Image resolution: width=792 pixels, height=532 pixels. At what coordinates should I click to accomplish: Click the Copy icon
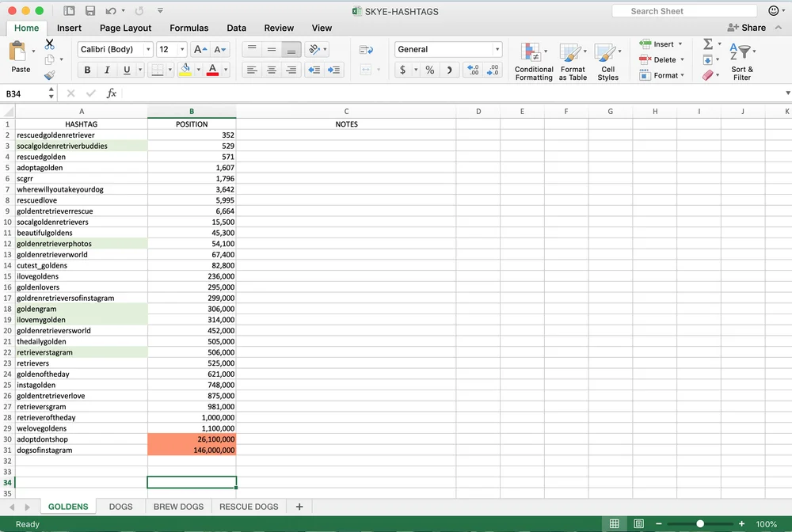point(49,59)
